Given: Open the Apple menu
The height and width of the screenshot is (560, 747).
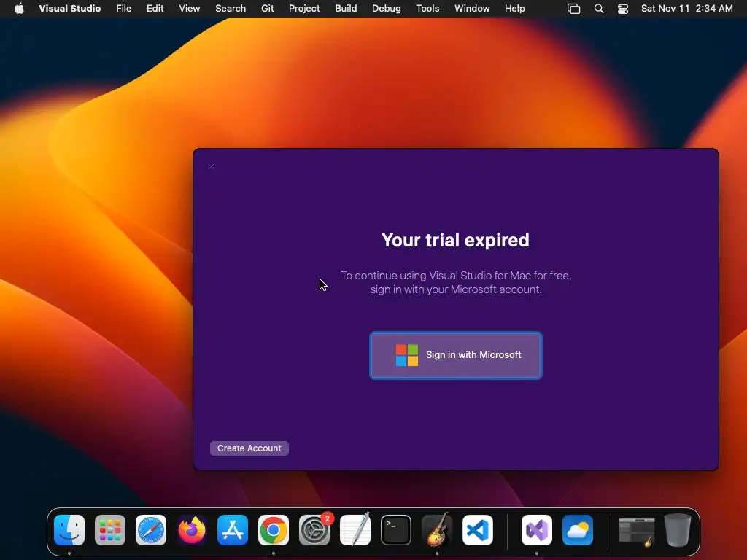Looking at the screenshot, I should (x=19, y=9).
